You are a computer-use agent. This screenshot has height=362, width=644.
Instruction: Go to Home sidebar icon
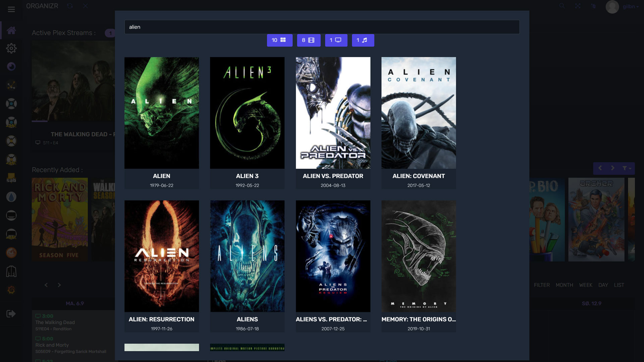11,31
